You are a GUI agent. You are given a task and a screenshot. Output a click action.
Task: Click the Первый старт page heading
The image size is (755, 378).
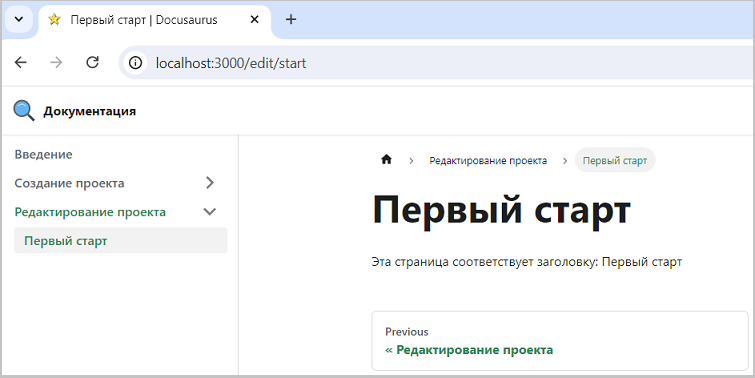[x=501, y=210]
